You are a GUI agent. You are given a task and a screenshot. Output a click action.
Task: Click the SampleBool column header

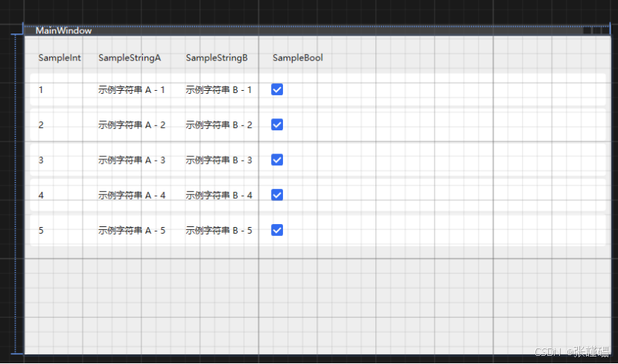[298, 58]
